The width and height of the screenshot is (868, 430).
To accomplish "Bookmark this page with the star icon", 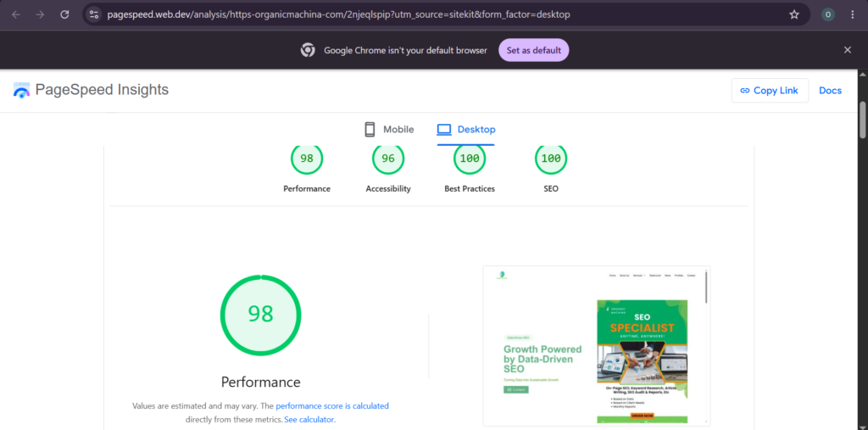I will coord(794,14).
